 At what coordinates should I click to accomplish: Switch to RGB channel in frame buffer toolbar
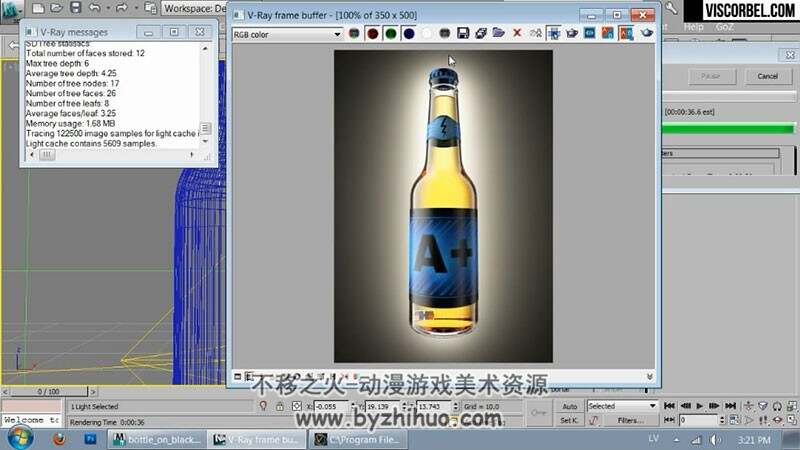(x=354, y=34)
